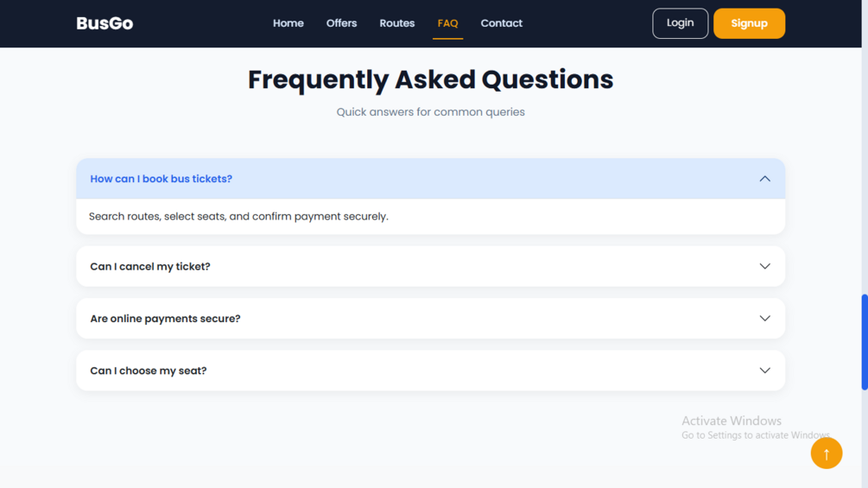
Task: Select the active FAQ nav tab
Action: click(447, 23)
